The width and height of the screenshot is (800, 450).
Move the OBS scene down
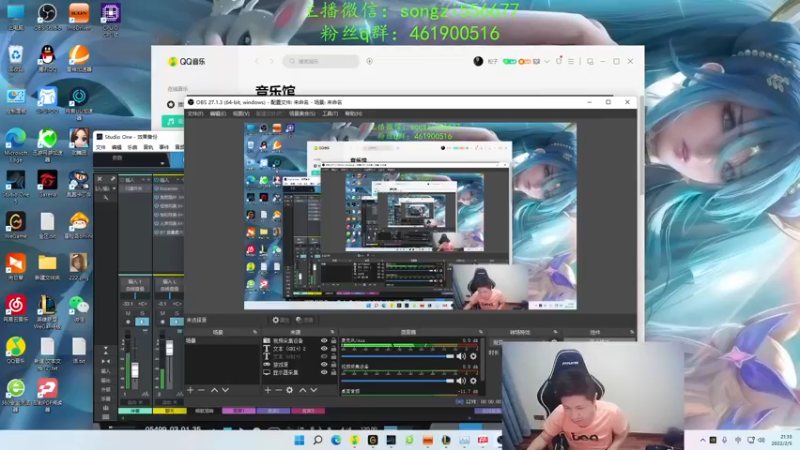pos(226,390)
